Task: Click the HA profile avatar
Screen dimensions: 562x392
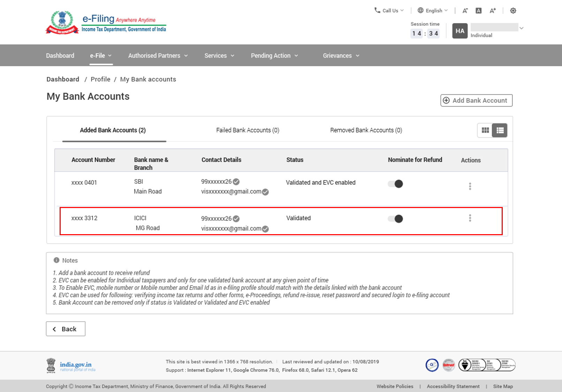Action: (460, 31)
